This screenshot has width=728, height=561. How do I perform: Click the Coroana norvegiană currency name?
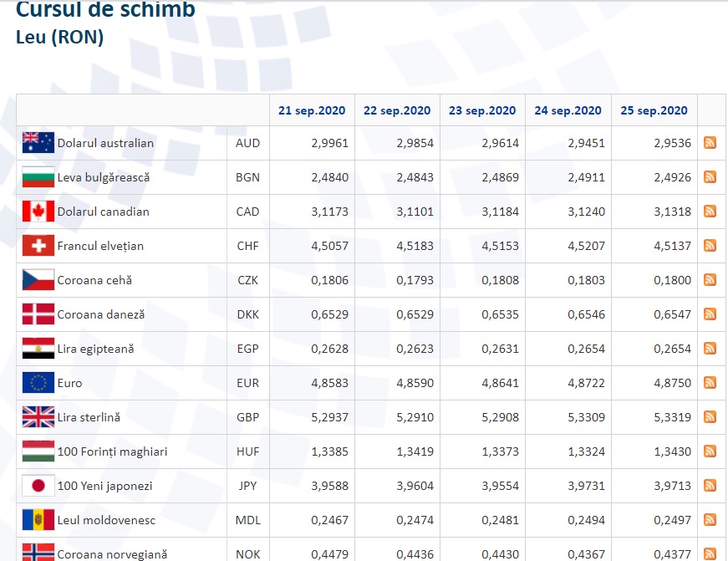(x=112, y=554)
